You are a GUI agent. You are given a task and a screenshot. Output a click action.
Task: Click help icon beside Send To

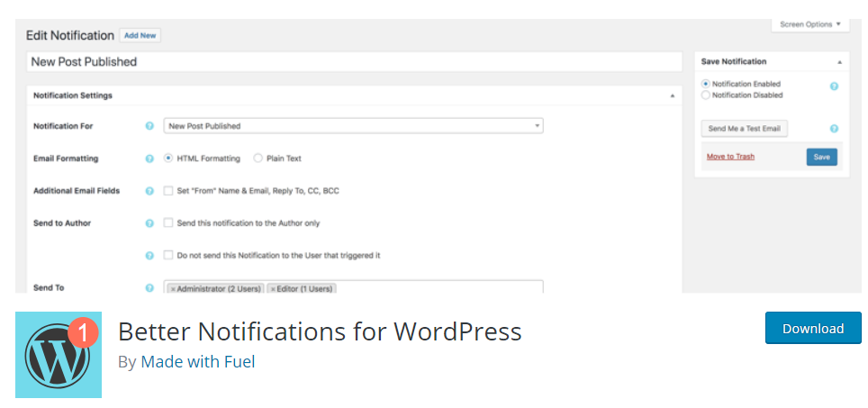pyautogui.click(x=149, y=288)
